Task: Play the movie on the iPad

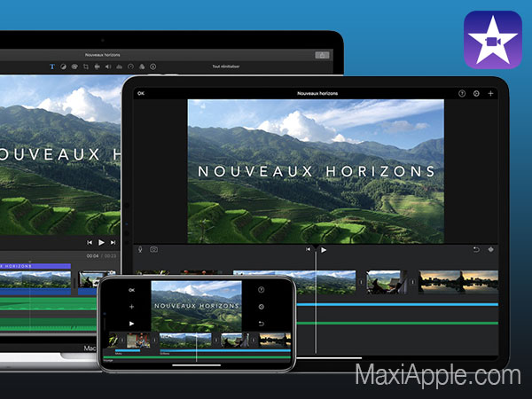Action: click(x=324, y=250)
